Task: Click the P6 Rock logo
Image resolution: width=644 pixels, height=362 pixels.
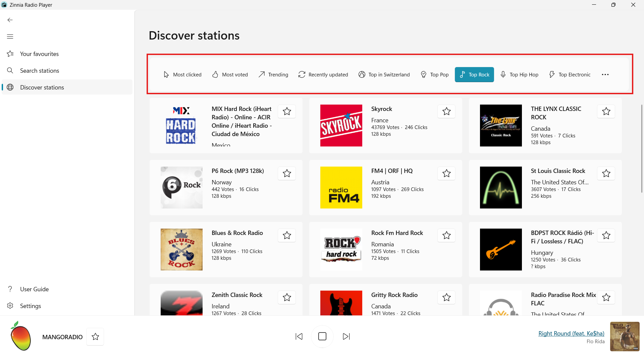Action: tap(181, 187)
